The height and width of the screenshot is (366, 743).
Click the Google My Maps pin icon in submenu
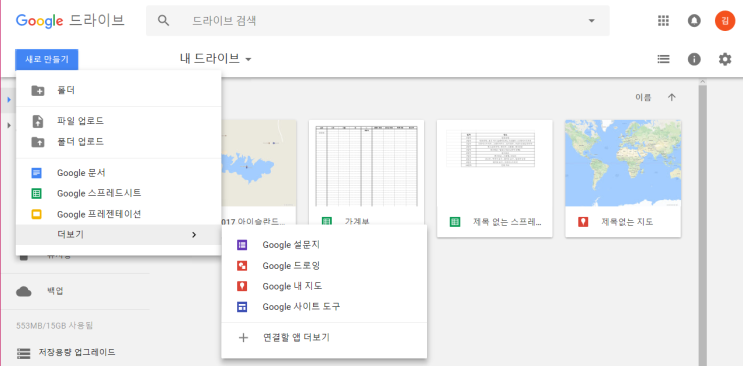tap(242, 286)
